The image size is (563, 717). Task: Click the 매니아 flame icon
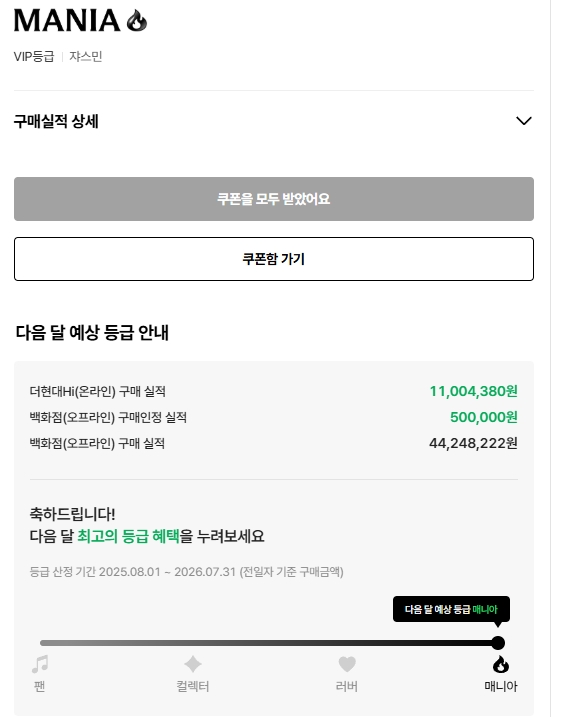pos(501,664)
